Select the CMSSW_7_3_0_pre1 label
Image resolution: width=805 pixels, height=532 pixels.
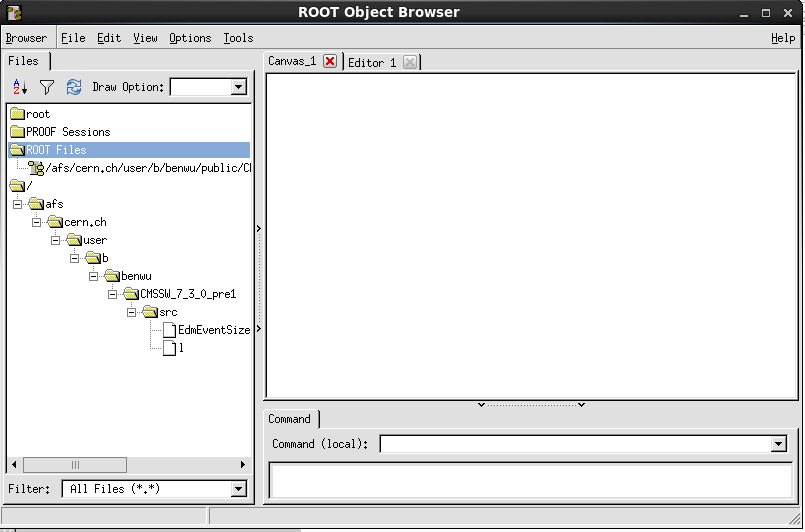[x=188, y=294]
